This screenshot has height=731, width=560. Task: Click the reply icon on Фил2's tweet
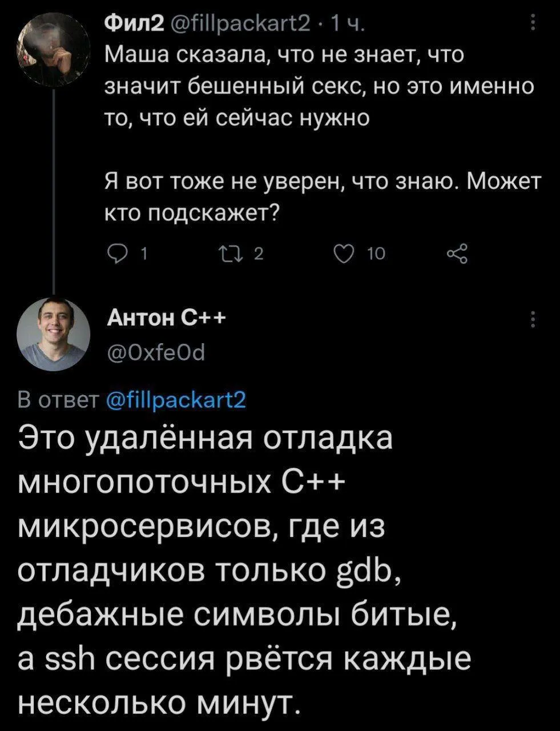(x=119, y=253)
